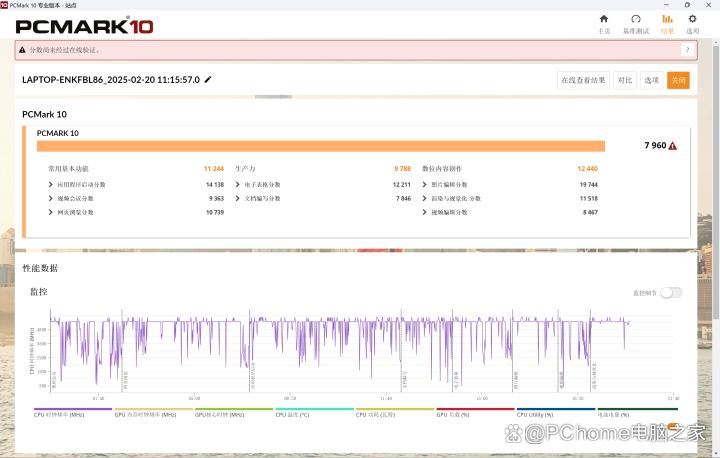Toggle the monitoring details (监控细节) switch
This screenshot has width=720, height=458.
point(671,292)
